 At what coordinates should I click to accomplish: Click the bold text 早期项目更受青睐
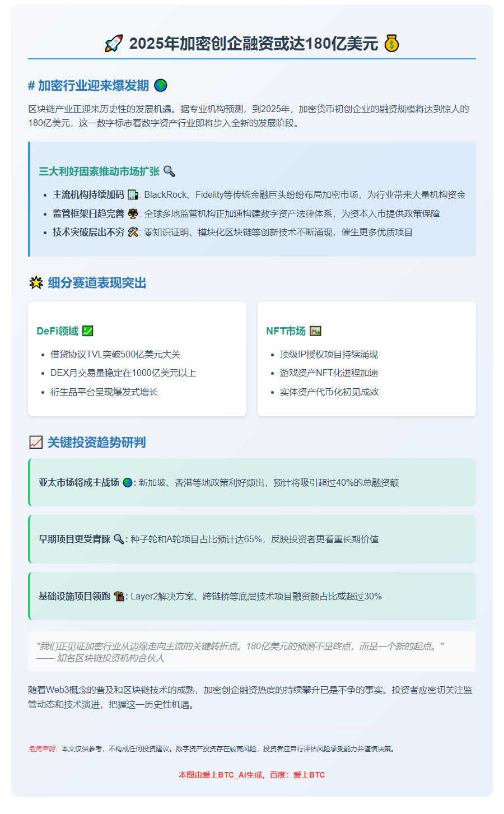[74, 539]
